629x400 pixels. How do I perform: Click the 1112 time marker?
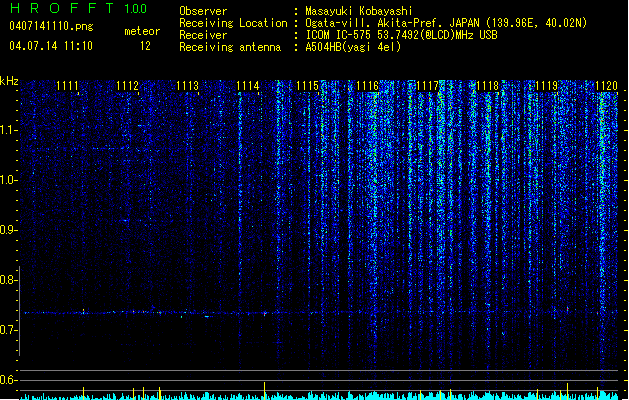(x=127, y=86)
